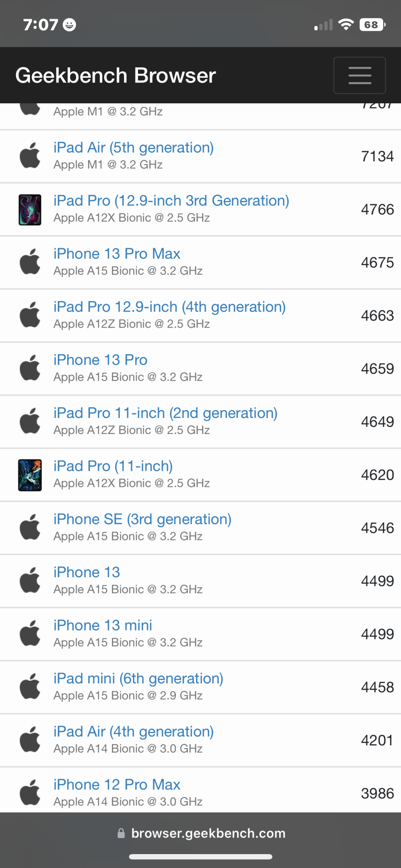Open the iPhone 13 link

(x=86, y=572)
